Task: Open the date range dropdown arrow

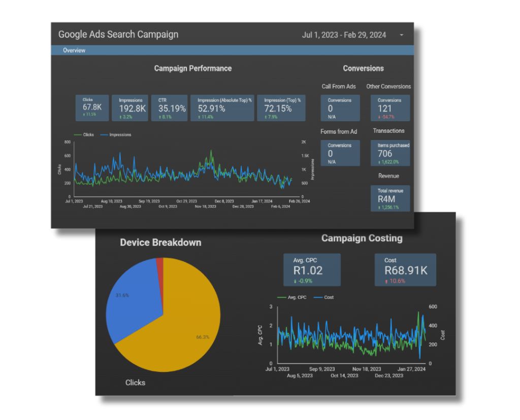Action: pyautogui.click(x=402, y=35)
